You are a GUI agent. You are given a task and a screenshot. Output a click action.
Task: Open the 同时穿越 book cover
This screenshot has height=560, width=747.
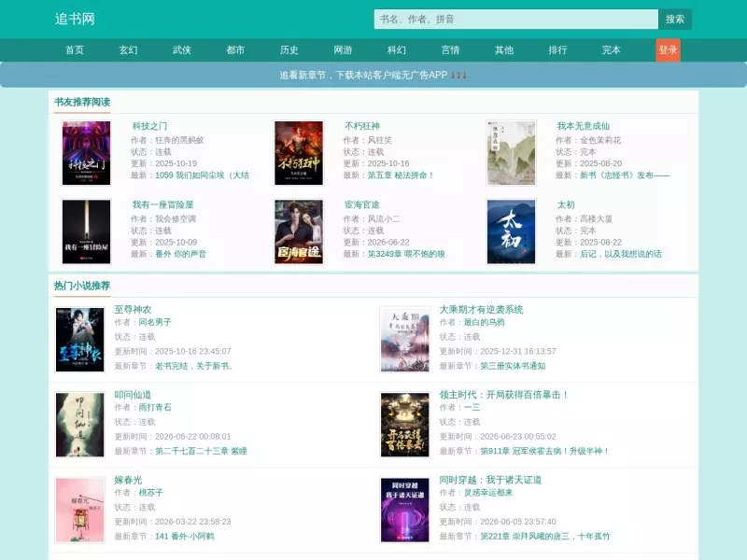coord(405,510)
